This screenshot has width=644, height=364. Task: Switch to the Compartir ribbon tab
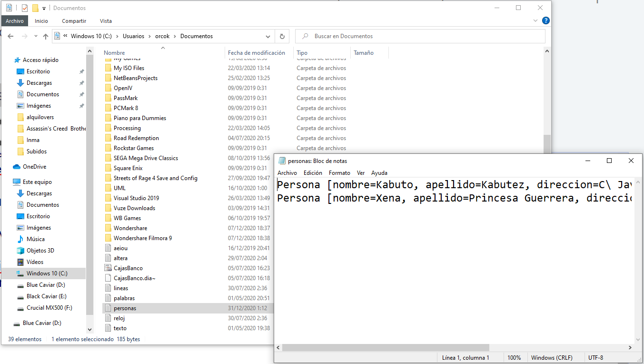pos(74,21)
